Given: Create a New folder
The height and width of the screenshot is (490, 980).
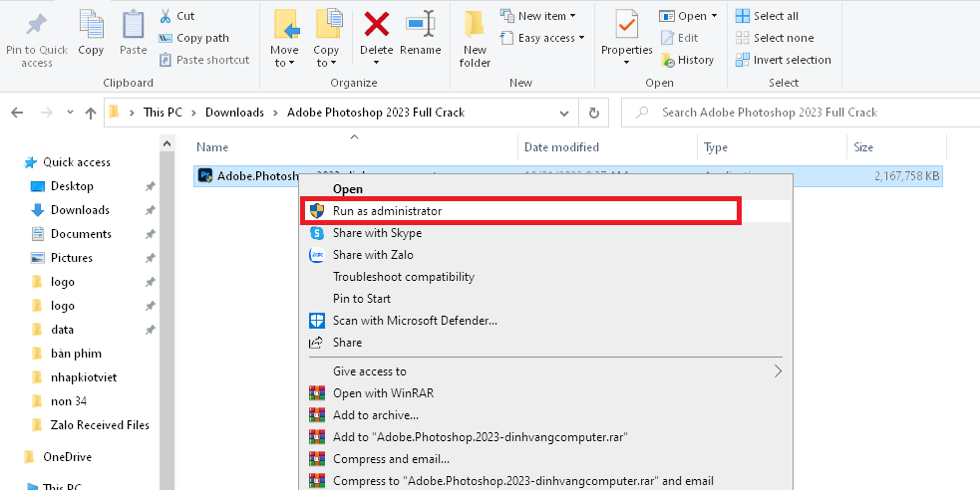Looking at the screenshot, I should click(475, 39).
